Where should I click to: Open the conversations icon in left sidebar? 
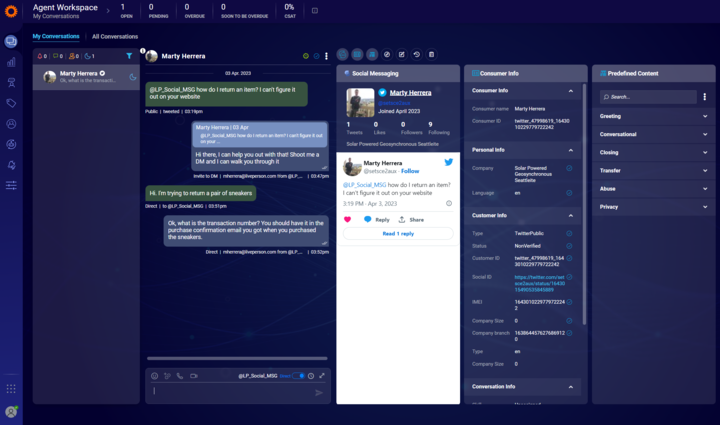click(11, 41)
